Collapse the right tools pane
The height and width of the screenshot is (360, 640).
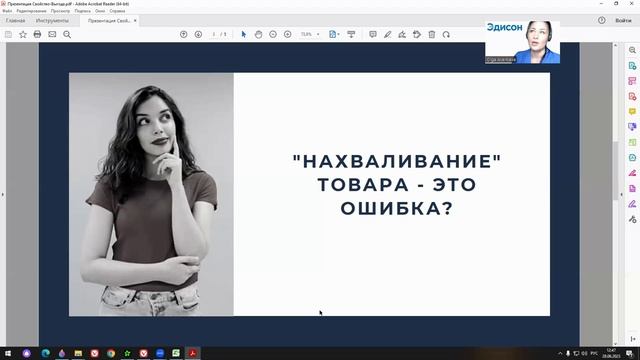(622, 195)
